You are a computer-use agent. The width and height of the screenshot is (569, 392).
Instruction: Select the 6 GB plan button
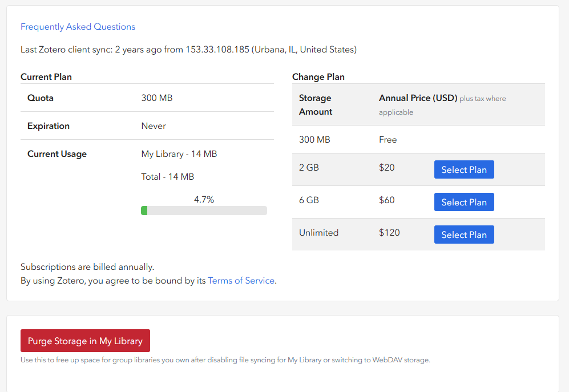(464, 202)
